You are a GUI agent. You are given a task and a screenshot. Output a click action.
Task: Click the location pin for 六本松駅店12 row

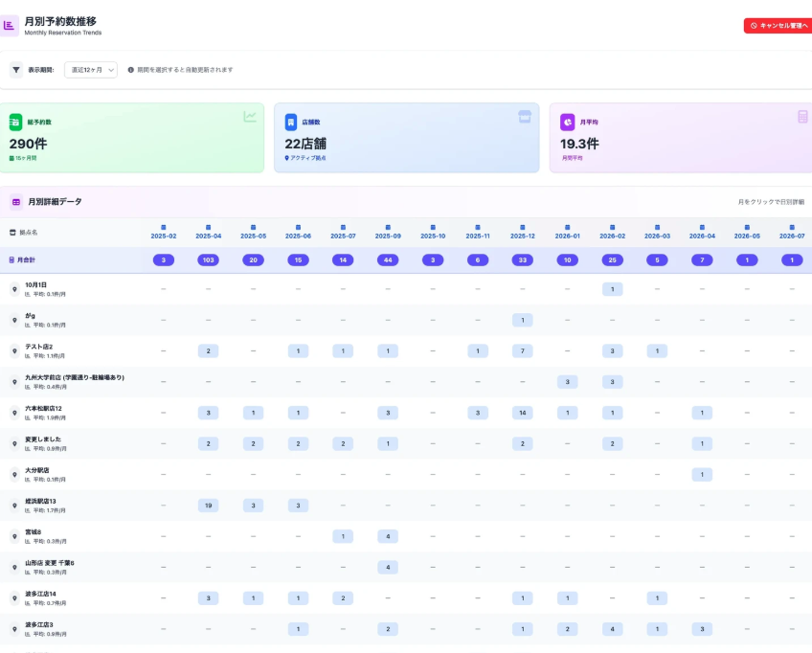pos(14,413)
